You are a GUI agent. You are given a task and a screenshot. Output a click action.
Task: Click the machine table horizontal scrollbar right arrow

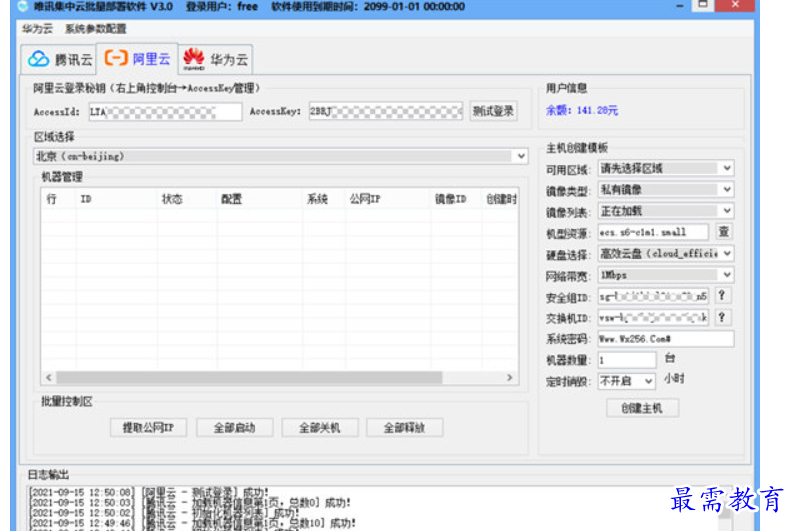point(509,378)
